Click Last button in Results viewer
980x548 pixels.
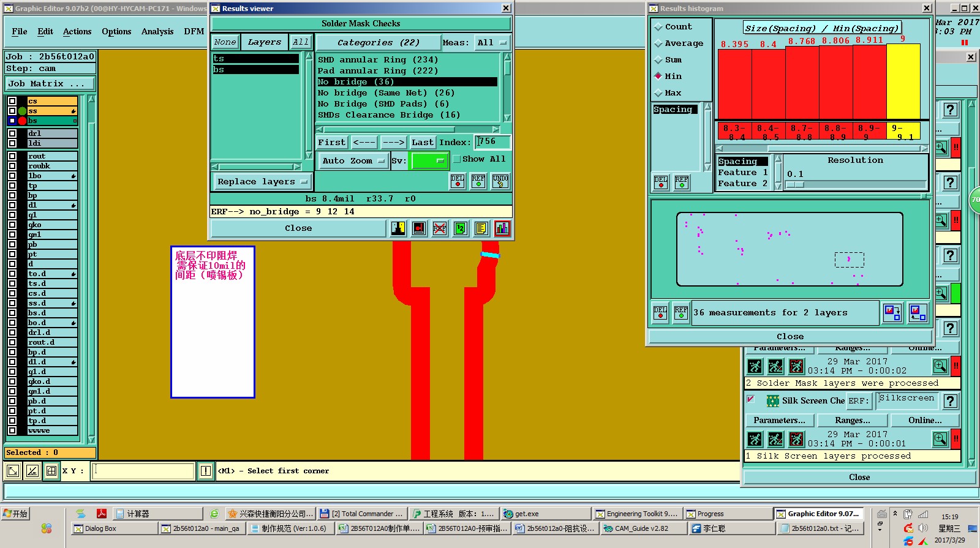tap(423, 143)
